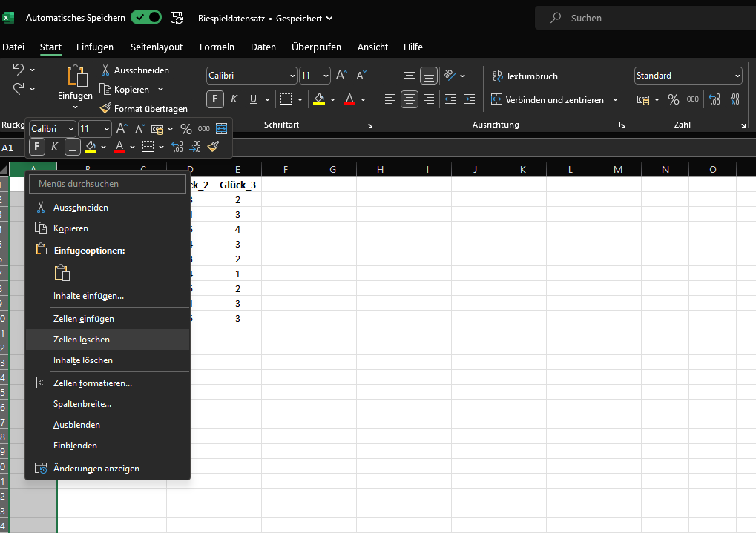The image size is (756, 533).
Task: Click Ausblenden to hide the column
Action: tap(76, 425)
